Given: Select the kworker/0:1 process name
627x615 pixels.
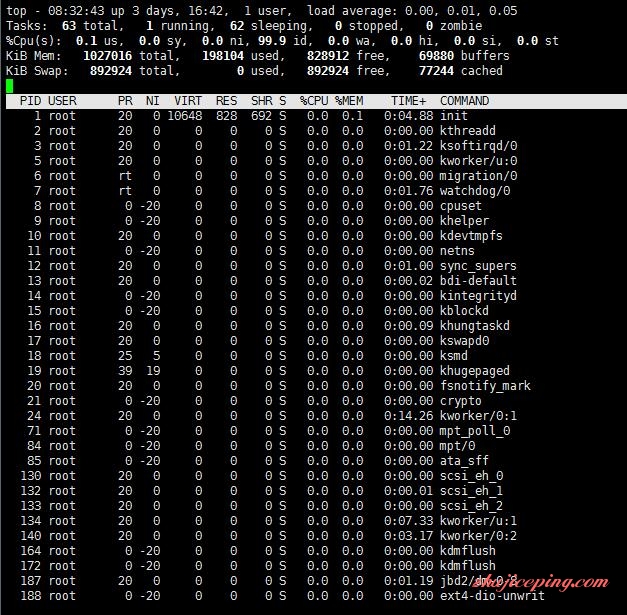Looking at the screenshot, I should pyautogui.click(x=478, y=416).
